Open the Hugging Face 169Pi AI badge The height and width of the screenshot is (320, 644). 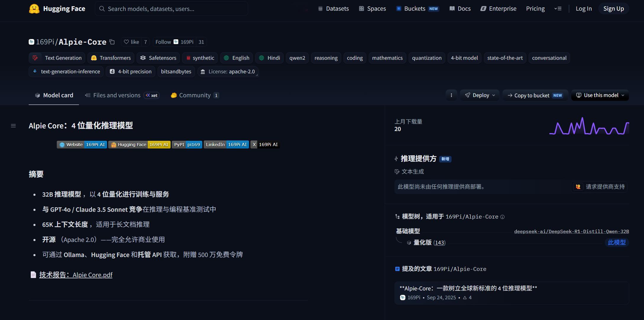[x=139, y=145]
